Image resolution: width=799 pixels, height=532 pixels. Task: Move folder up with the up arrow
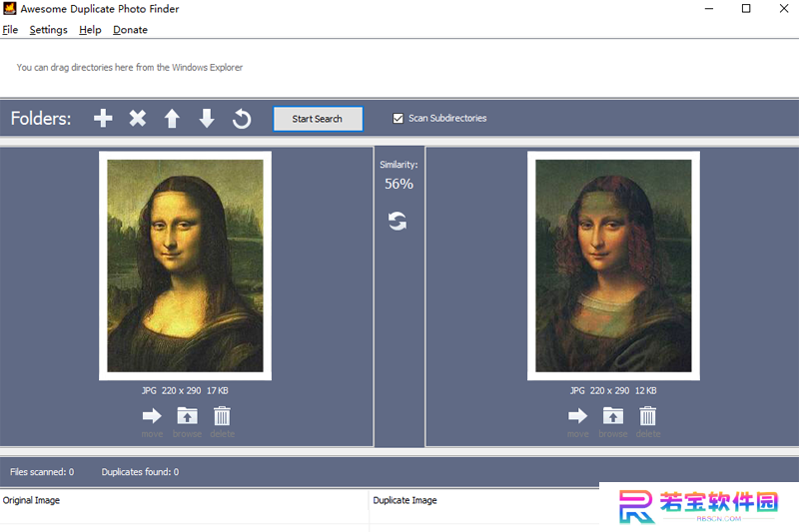pos(172,119)
